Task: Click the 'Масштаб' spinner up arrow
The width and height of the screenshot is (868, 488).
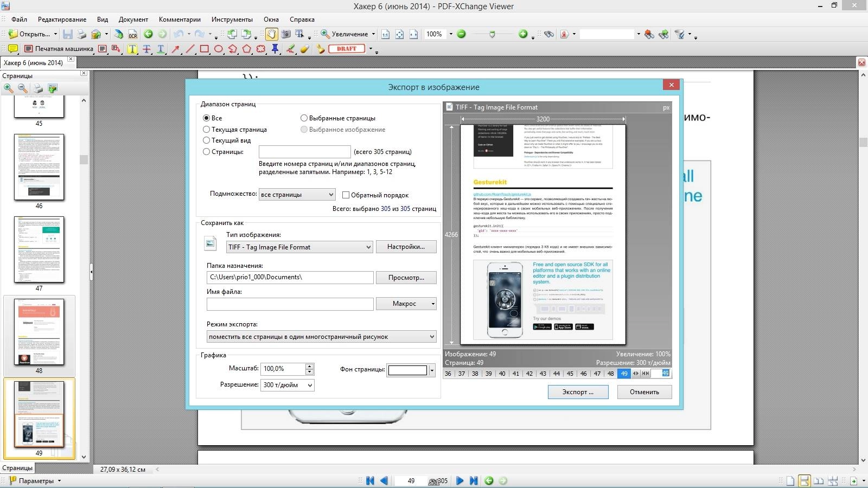Action: 309,366
